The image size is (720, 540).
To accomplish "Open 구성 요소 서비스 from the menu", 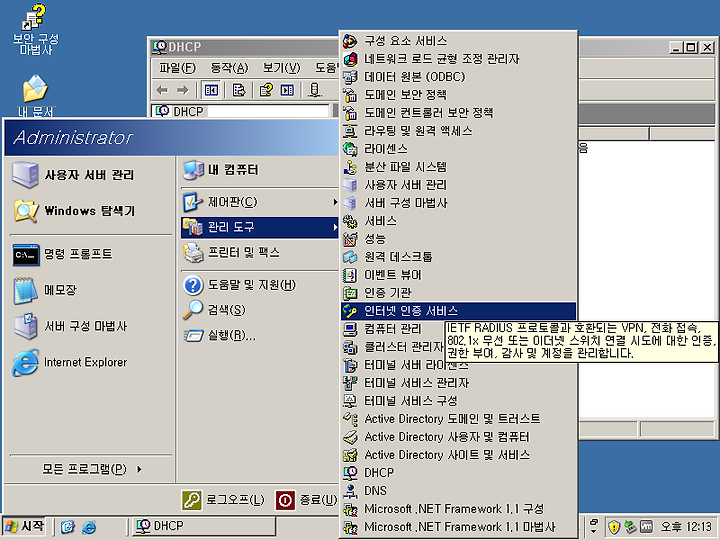I will coord(458,41).
